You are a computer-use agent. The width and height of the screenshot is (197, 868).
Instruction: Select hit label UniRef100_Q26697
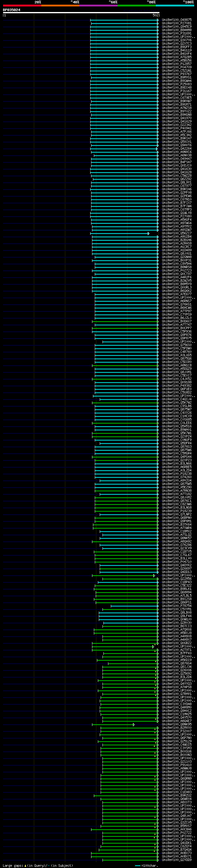click(177, 568)
